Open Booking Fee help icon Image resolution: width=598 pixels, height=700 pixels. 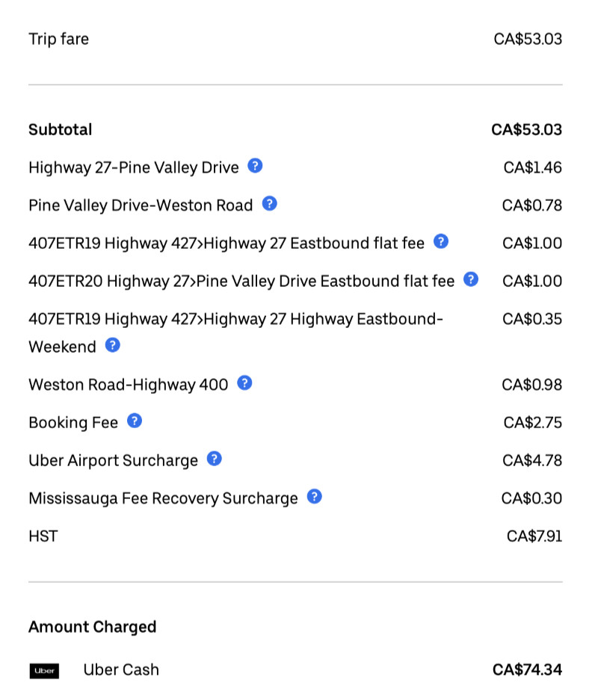[x=135, y=421]
